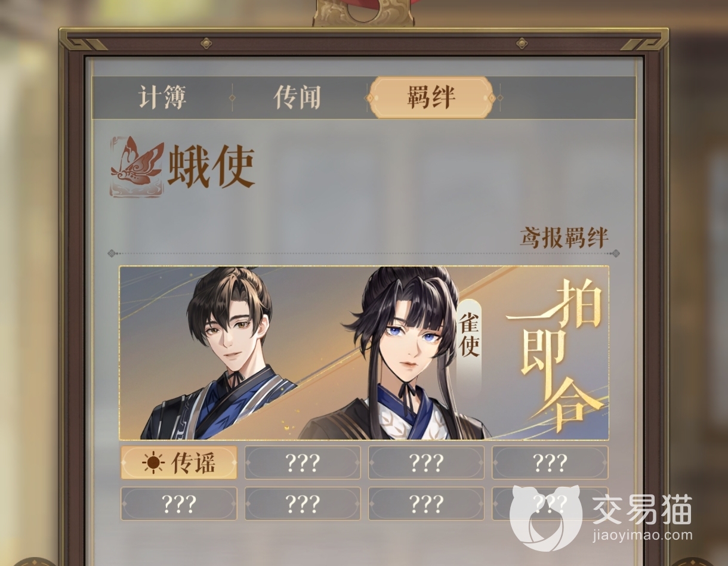
Task: Click the 蛾使 character name title
Action: click(x=211, y=167)
